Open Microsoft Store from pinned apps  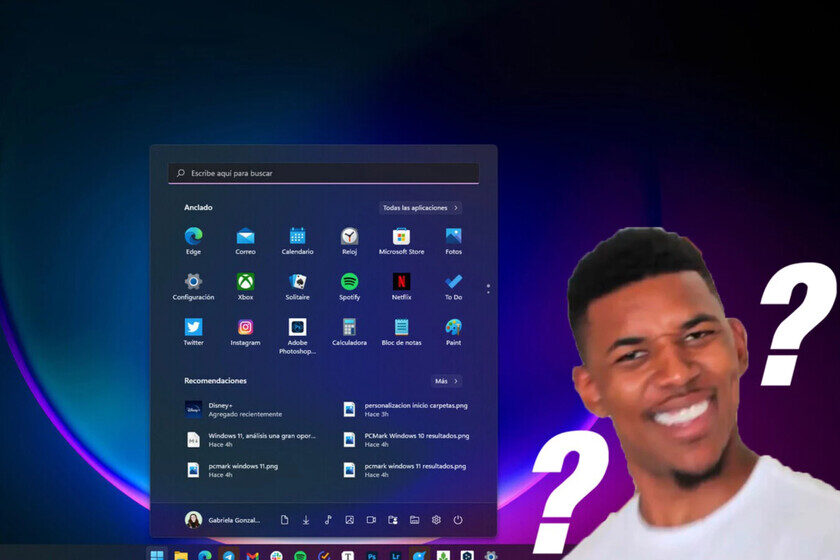401,241
